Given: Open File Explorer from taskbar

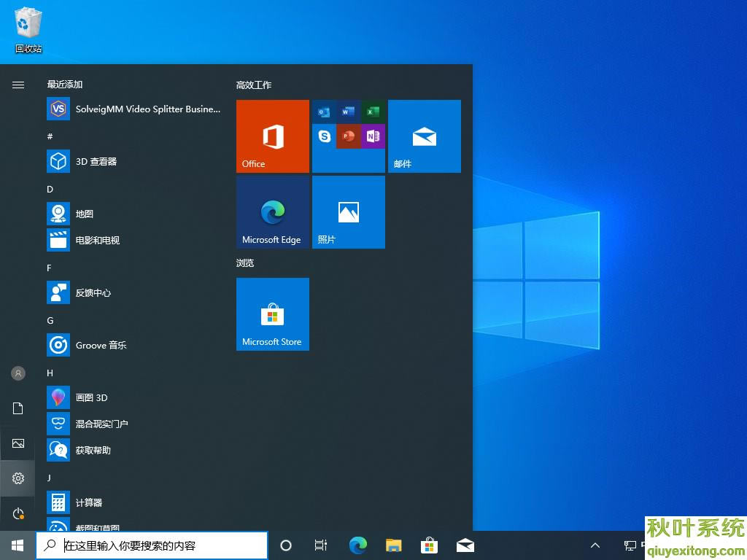Looking at the screenshot, I should point(393,545).
